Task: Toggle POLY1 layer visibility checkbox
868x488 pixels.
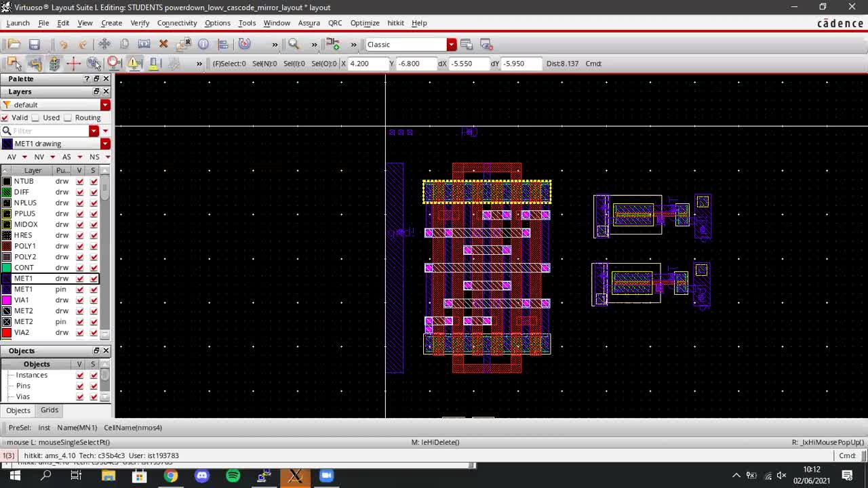Action: click(x=80, y=246)
